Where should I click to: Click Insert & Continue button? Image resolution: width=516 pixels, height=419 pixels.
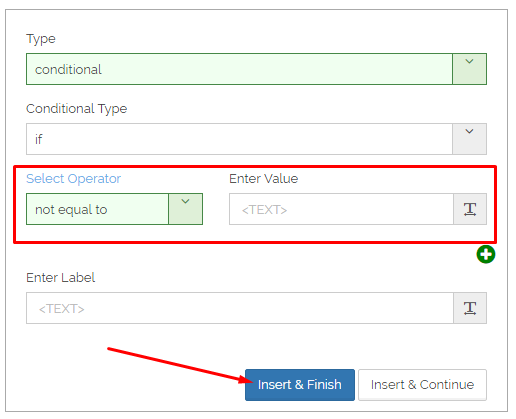[422, 385]
